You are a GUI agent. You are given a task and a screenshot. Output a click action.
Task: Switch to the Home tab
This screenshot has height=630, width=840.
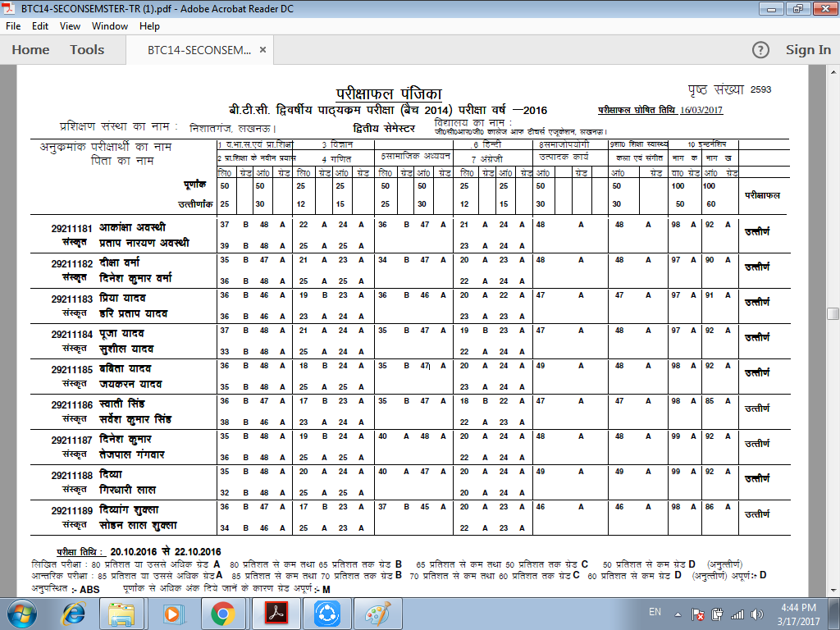click(x=30, y=50)
